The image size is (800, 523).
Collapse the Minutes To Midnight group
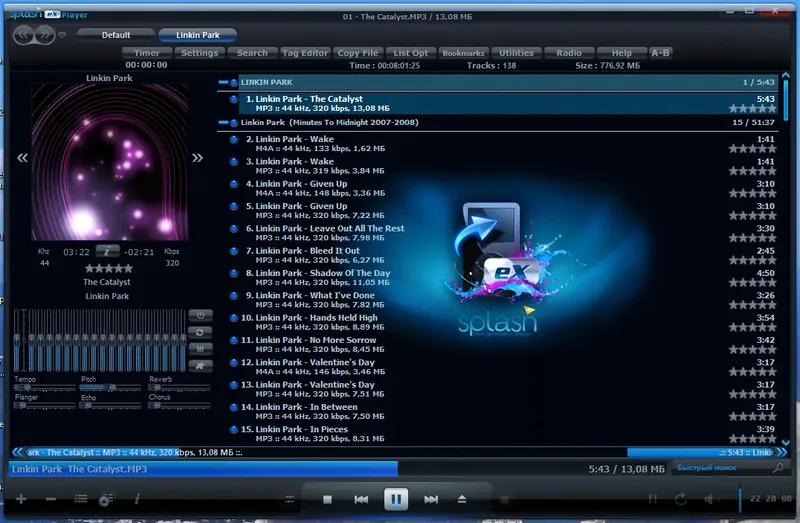[x=223, y=122]
